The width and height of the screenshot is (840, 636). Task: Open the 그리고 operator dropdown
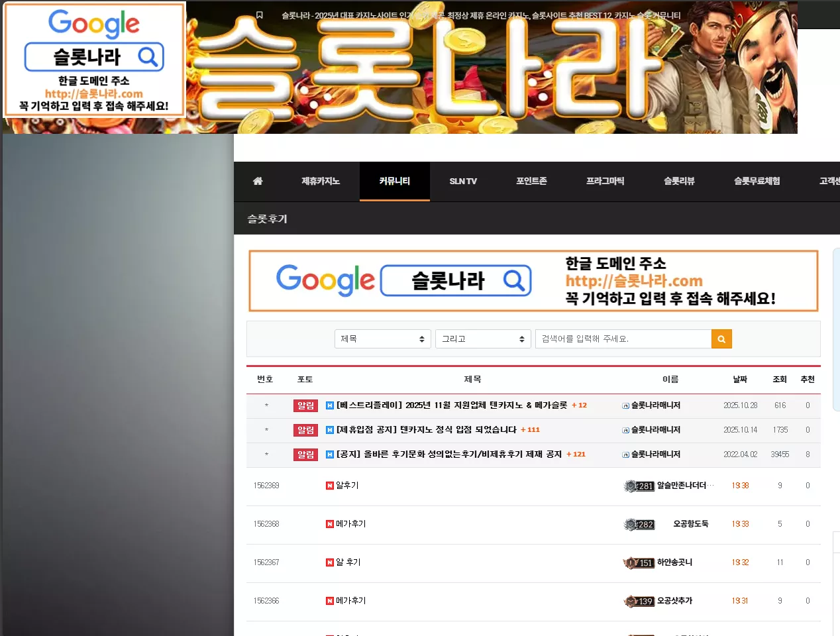point(484,339)
